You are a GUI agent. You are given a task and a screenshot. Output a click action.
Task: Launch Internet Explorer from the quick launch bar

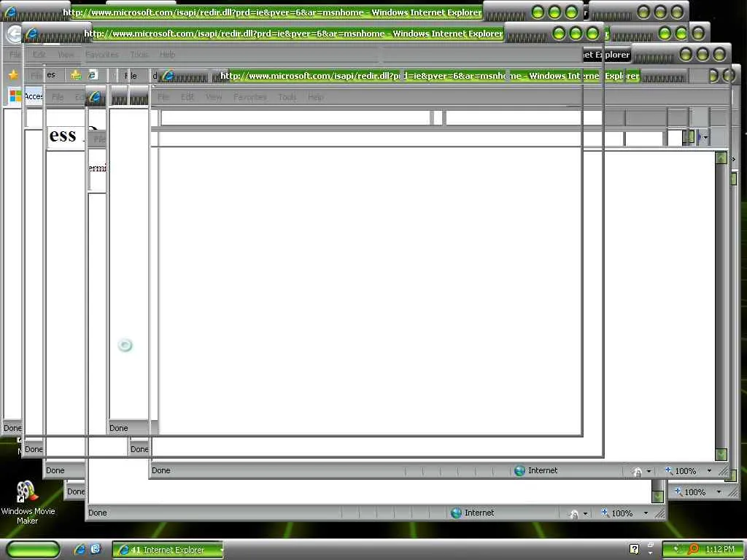80,549
